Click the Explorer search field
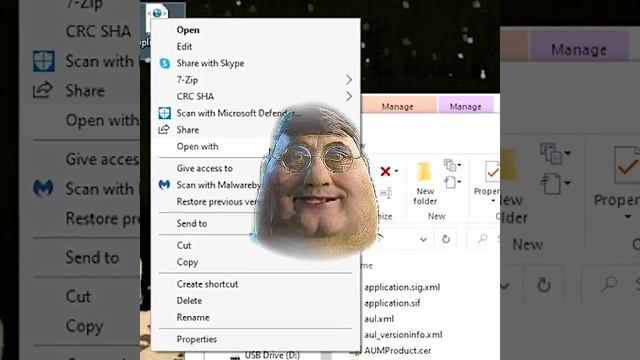640x360 pixels. click(483, 239)
